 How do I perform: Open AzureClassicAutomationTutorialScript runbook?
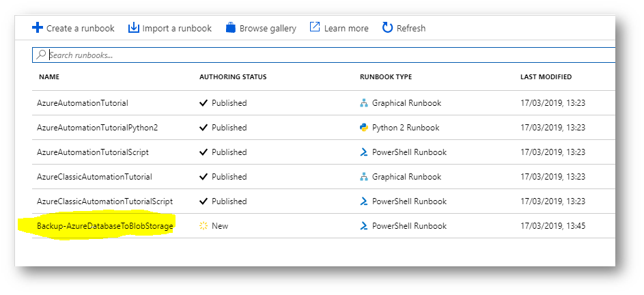[x=104, y=201]
